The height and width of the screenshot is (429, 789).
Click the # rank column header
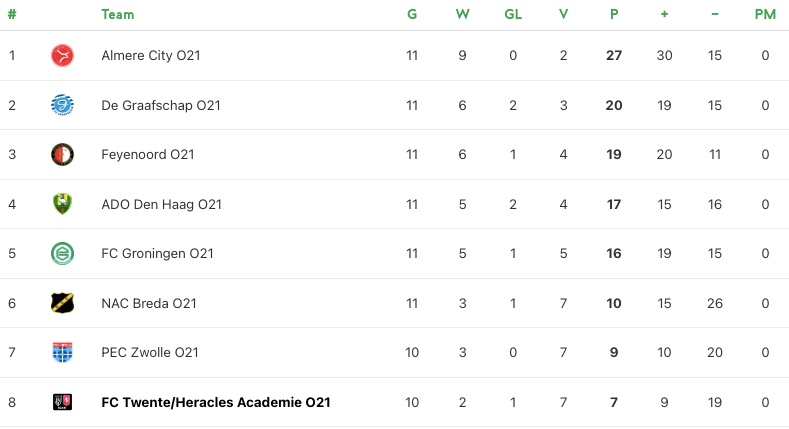click(12, 15)
